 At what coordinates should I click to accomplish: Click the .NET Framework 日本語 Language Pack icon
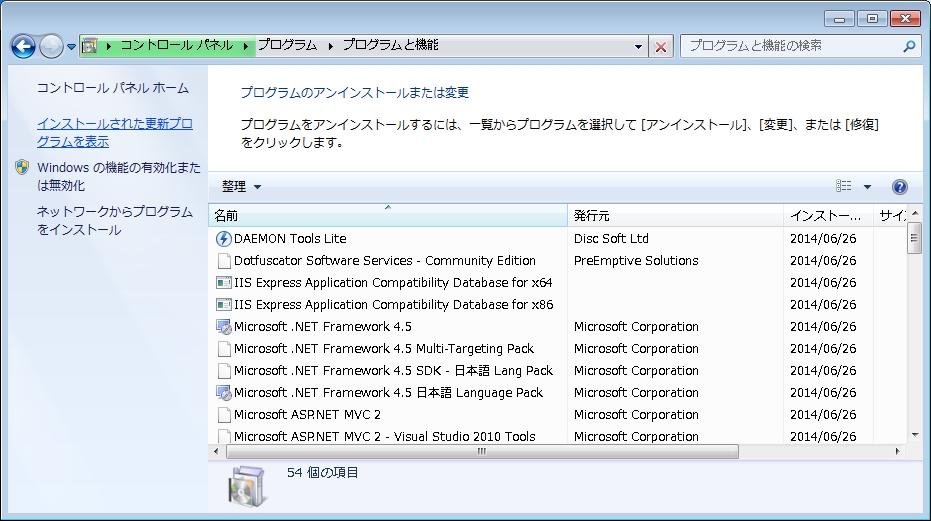click(x=224, y=393)
